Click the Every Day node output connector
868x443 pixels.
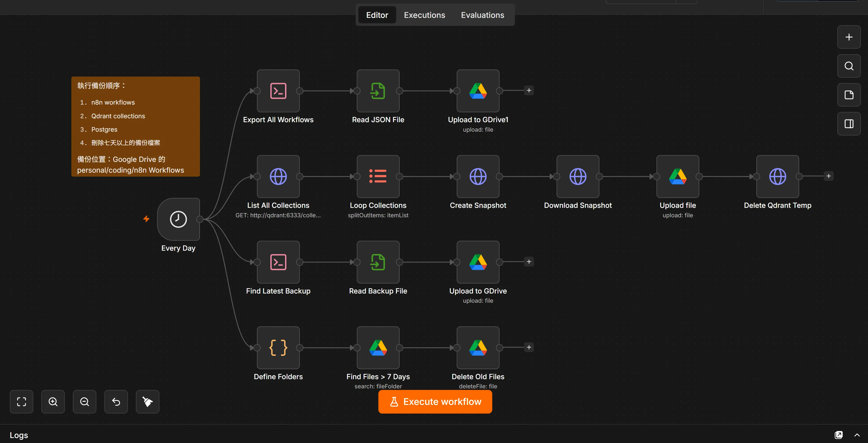pos(200,219)
